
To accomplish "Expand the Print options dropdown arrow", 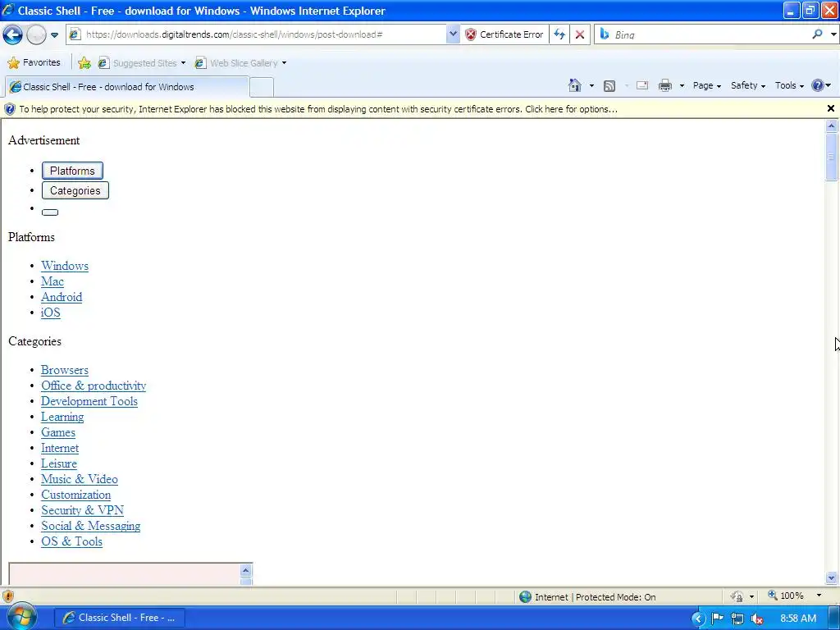I will [682, 85].
